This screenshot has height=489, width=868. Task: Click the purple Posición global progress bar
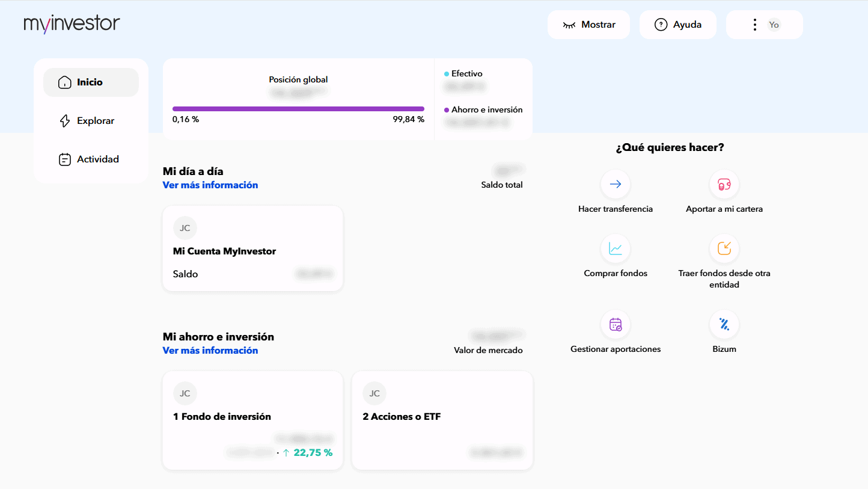298,109
